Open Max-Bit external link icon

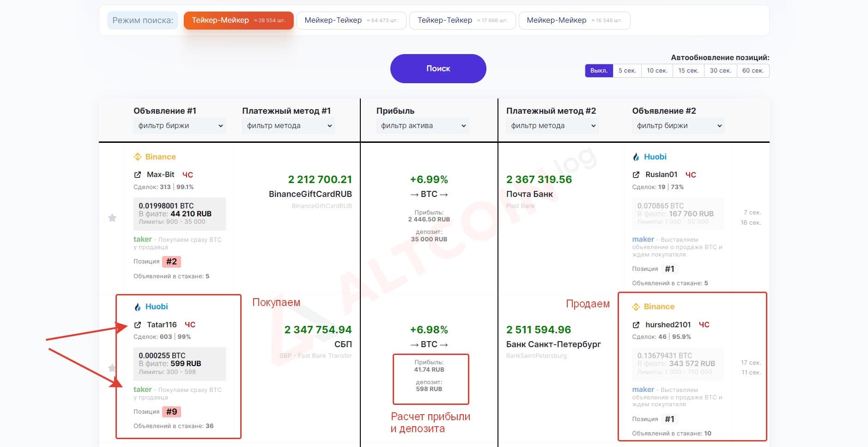(137, 175)
